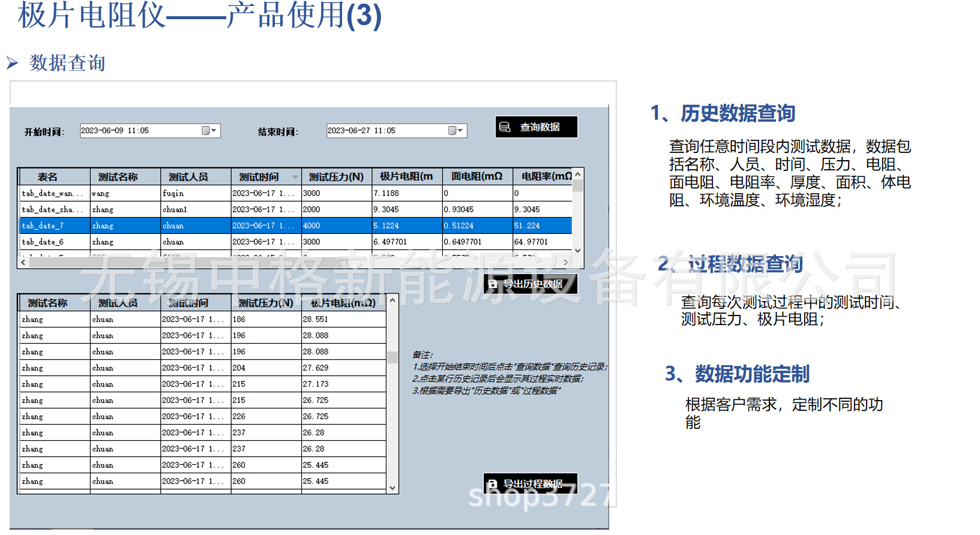Screen dimensions: 980x535
Task: Edit the end time field 2023-06-27 11:05
Action: coord(397,131)
